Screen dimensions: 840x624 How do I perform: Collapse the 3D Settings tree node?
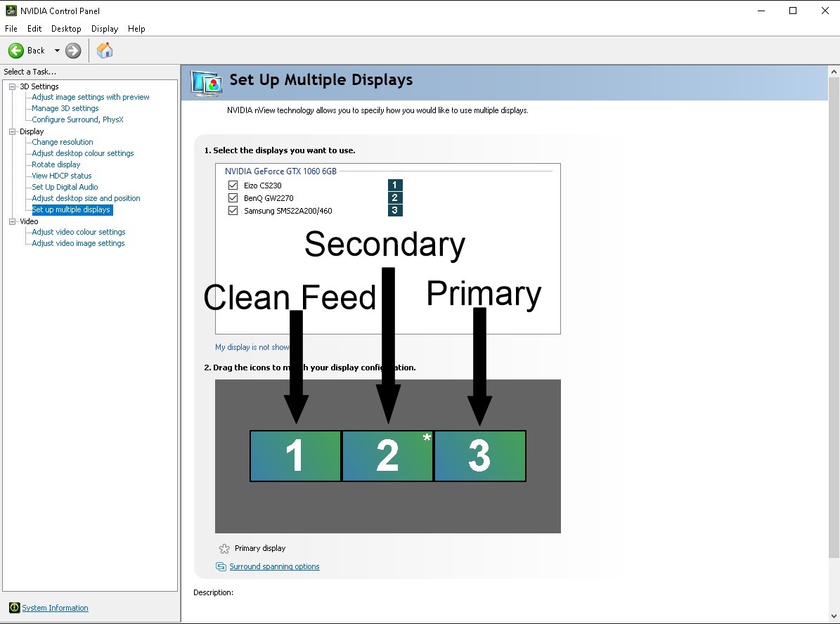click(x=13, y=86)
